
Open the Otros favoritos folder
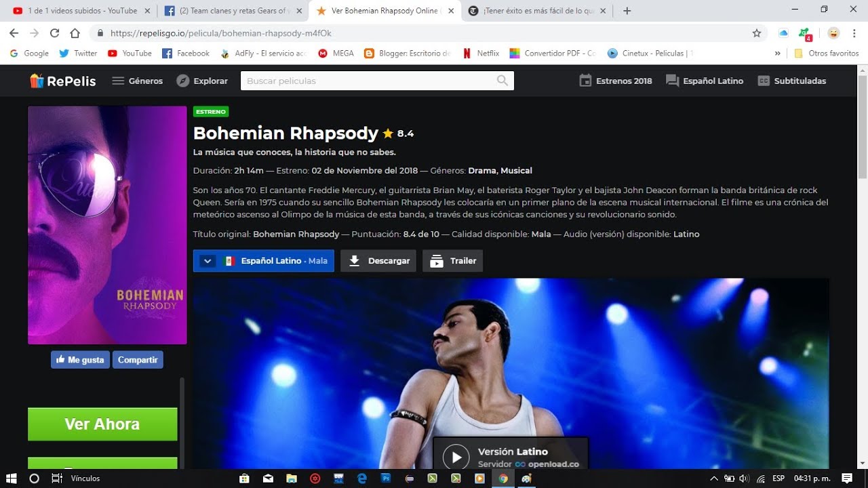pos(827,53)
